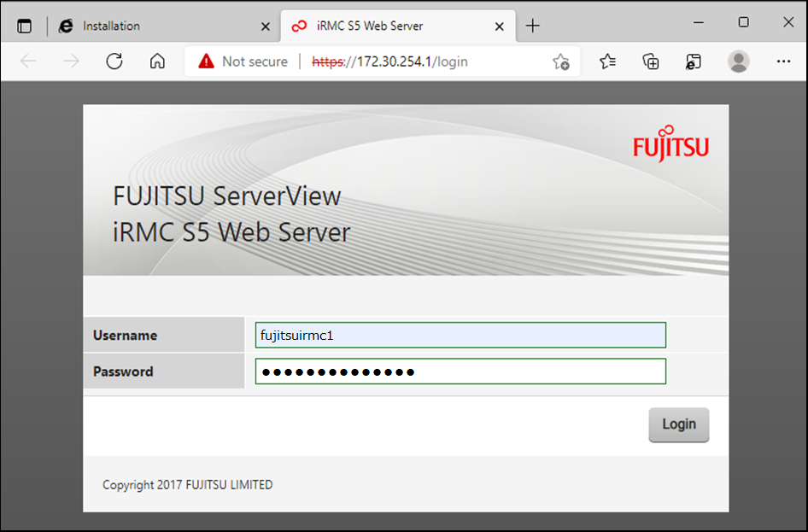Open the Collections panel
Viewport: 808px width, 532px height.
(x=651, y=61)
